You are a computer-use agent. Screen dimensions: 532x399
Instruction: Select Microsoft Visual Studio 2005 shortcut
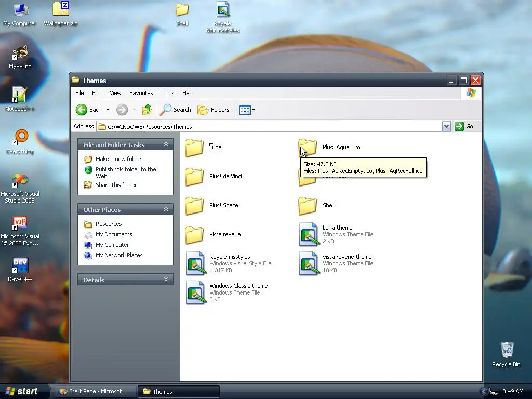(x=20, y=188)
